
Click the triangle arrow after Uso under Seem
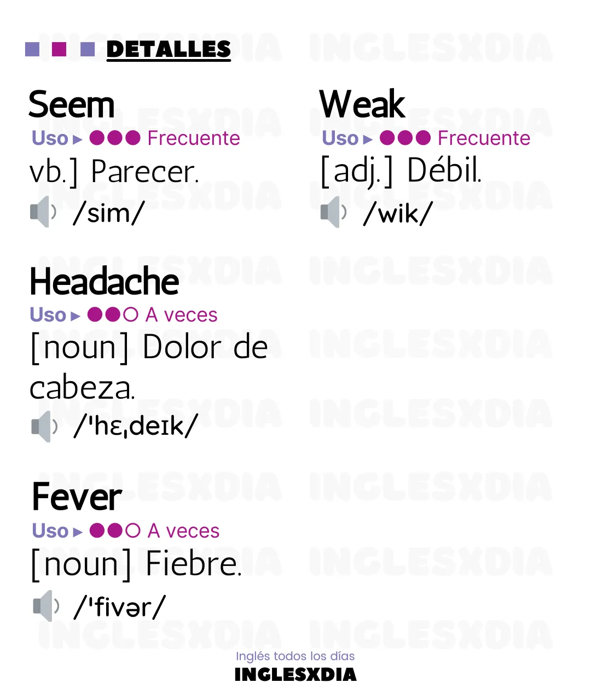click(x=78, y=139)
